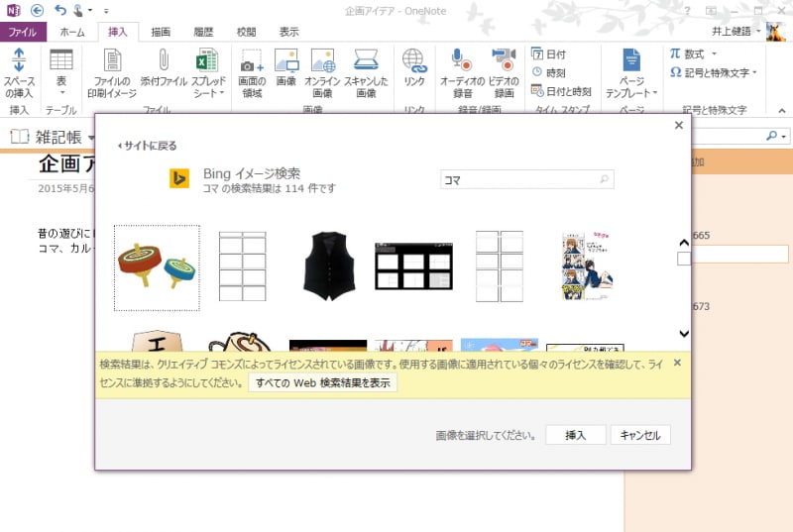
Task: Click the 画像 (Pictures) icon
Action: (286, 60)
